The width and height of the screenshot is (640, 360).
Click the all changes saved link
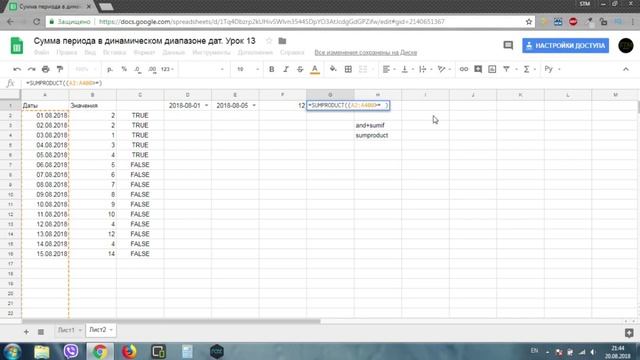[365, 53]
